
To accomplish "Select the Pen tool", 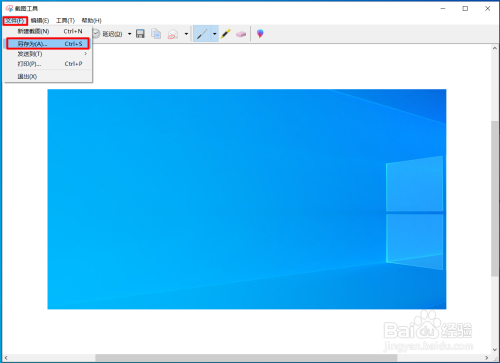I will [x=202, y=34].
